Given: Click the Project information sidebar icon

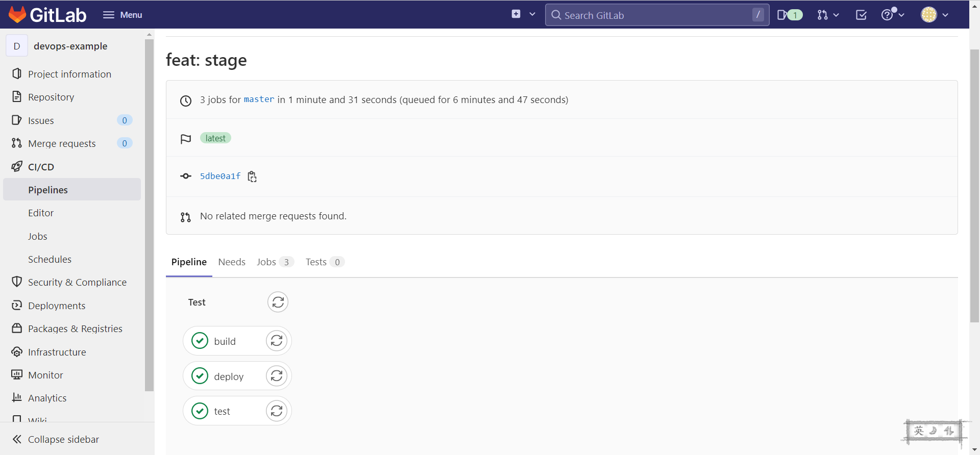Looking at the screenshot, I should point(17,73).
